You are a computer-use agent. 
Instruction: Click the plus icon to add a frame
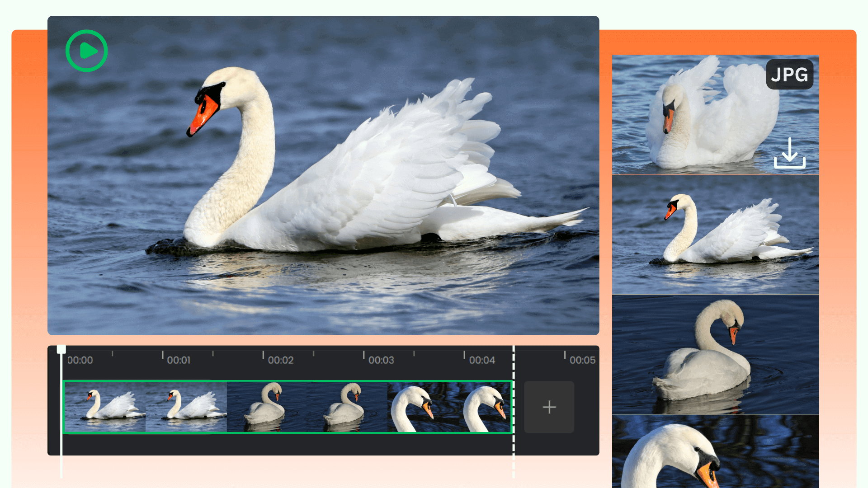[x=549, y=407]
